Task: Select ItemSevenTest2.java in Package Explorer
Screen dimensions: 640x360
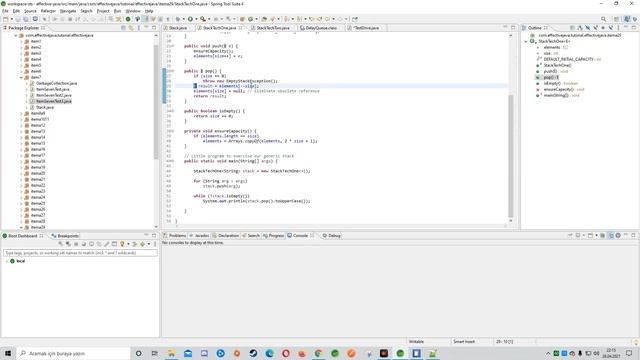Action: pyautogui.click(x=53, y=95)
